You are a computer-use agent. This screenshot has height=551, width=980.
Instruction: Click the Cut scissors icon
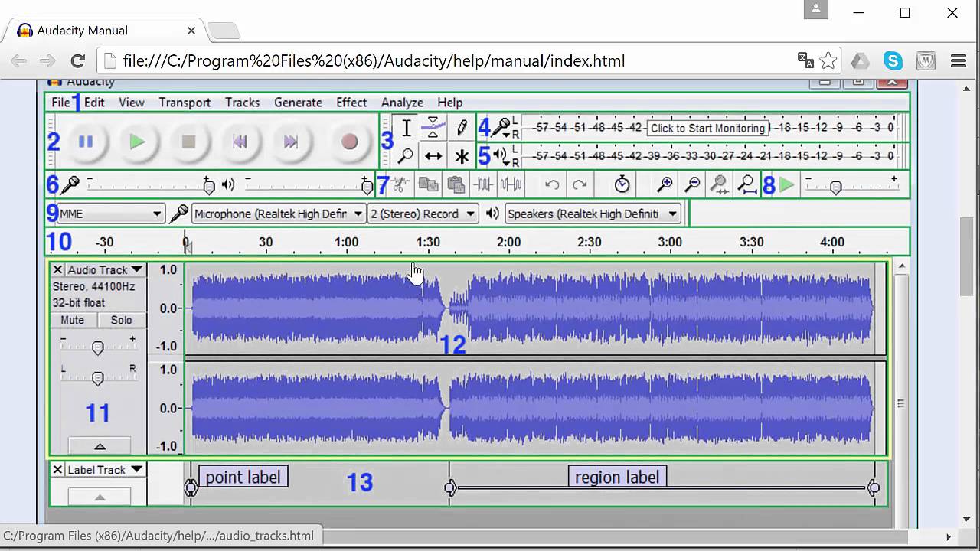pyautogui.click(x=400, y=184)
